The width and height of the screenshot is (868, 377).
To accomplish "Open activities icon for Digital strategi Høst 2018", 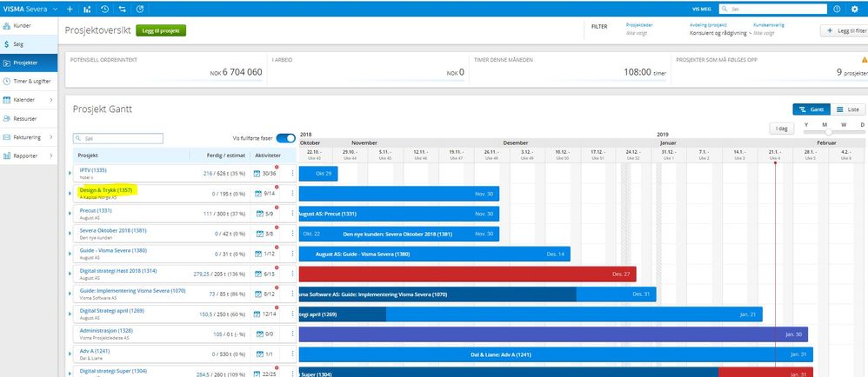I will click(257, 274).
